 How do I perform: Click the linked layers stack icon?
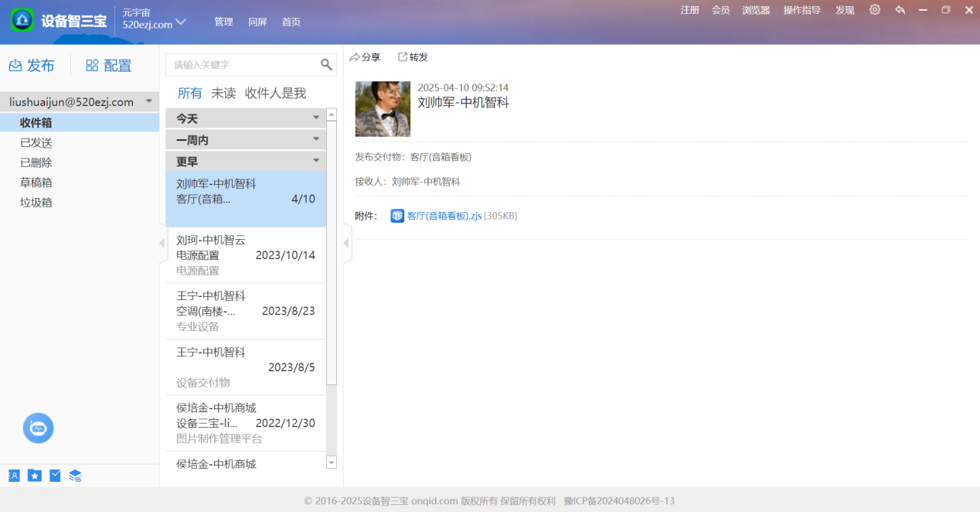pyautogui.click(x=75, y=476)
